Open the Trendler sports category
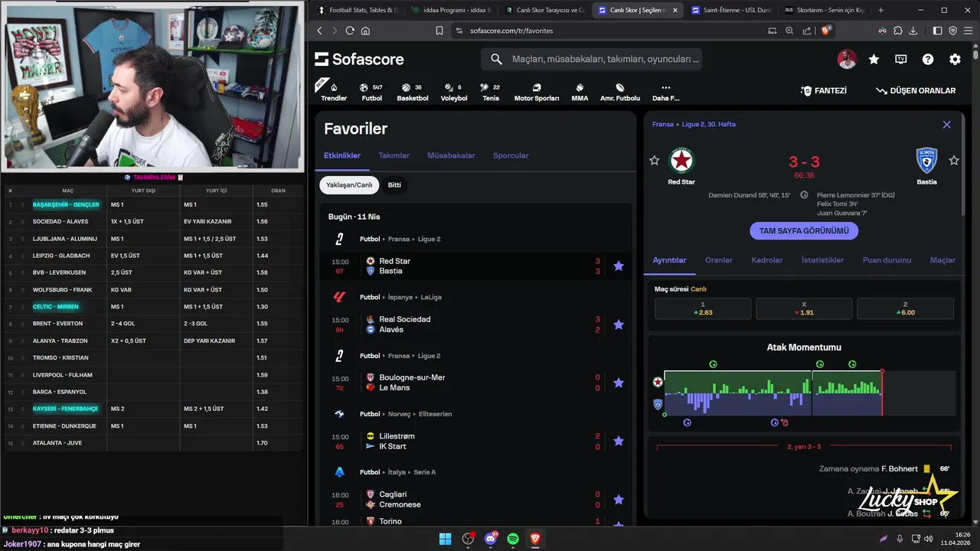 [x=334, y=91]
